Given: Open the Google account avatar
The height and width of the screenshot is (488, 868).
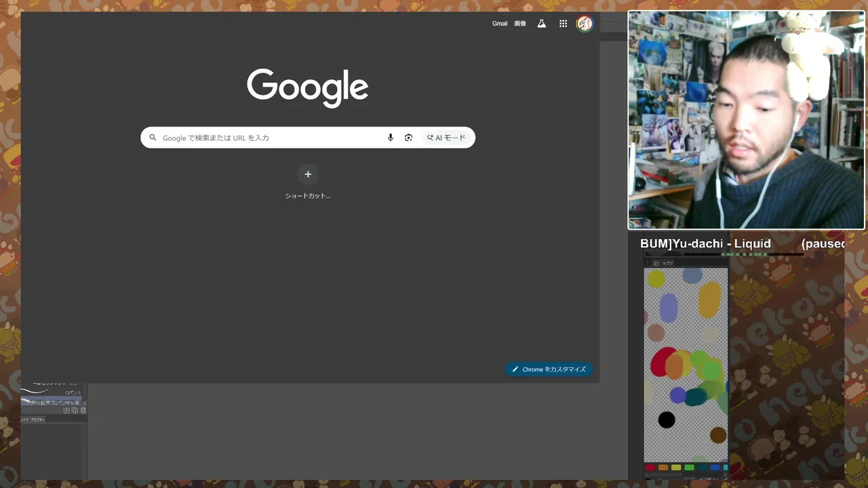Looking at the screenshot, I should click(585, 24).
